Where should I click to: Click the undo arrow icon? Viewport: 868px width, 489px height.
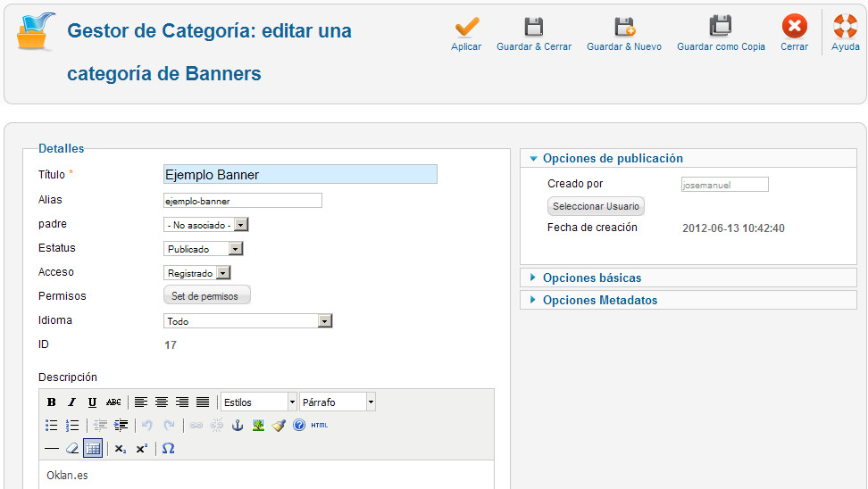(147, 426)
